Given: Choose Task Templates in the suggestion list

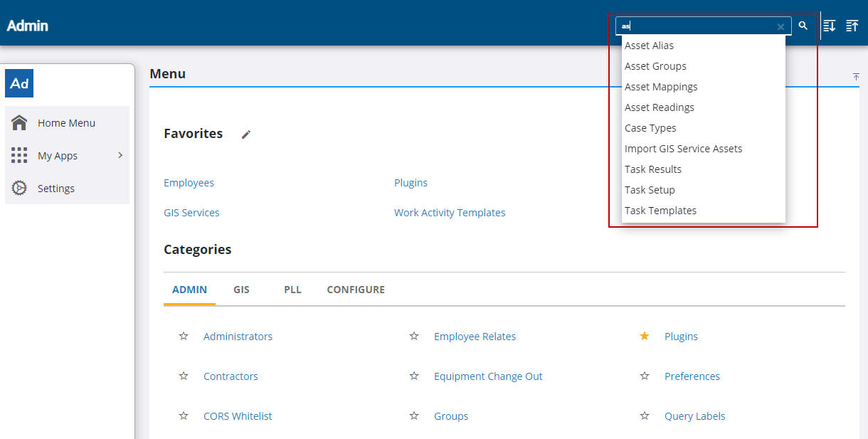Looking at the screenshot, I should tap(660, 210).
